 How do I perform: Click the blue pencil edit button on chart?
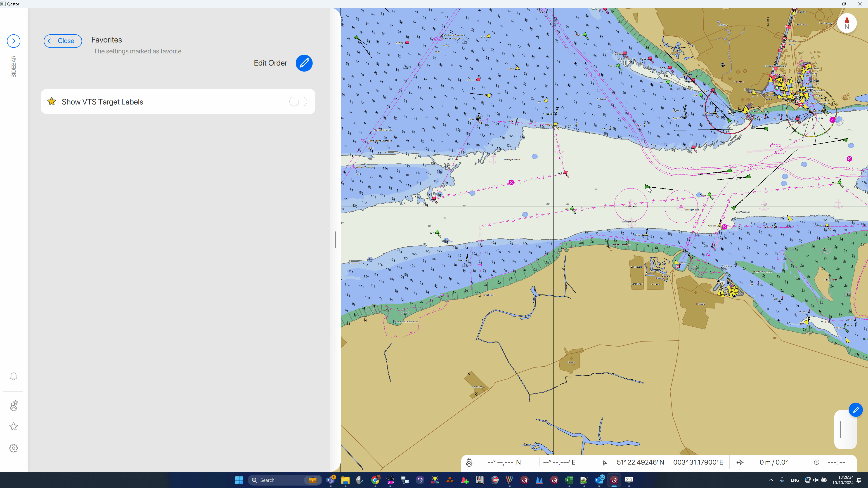tap(856, 410)
